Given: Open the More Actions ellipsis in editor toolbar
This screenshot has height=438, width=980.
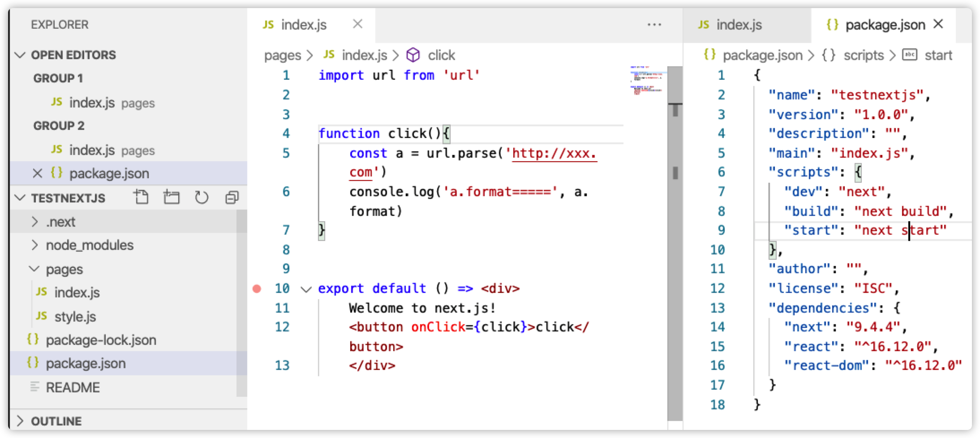Looking at the screenshot, I should click(654, 25).
